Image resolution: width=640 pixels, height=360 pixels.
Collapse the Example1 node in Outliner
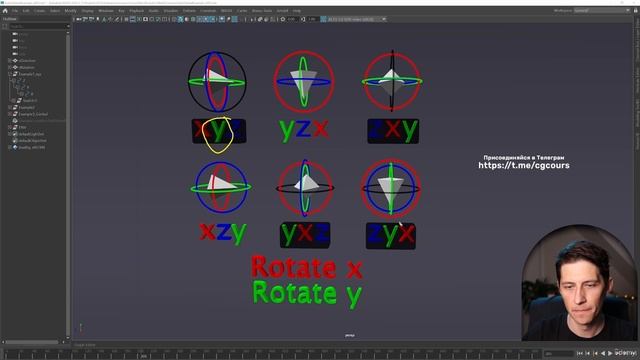pos(10,74)
